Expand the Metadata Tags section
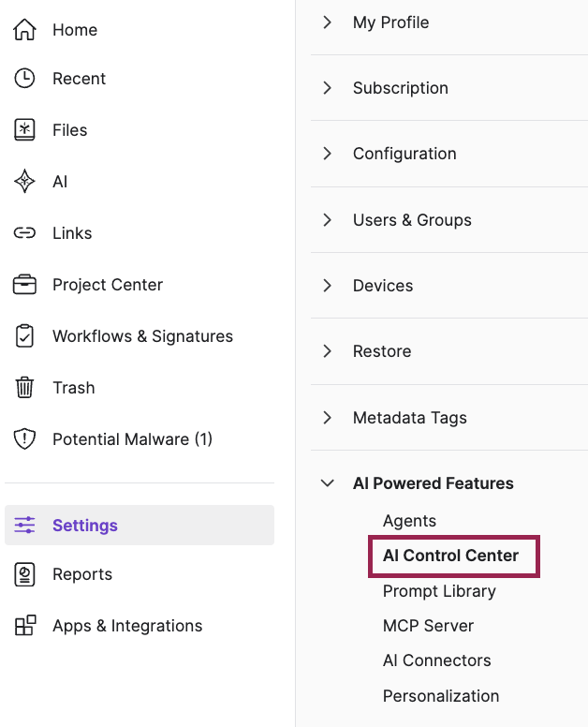The width and height of the screenshot is (588, 727). tap(327, 418)
